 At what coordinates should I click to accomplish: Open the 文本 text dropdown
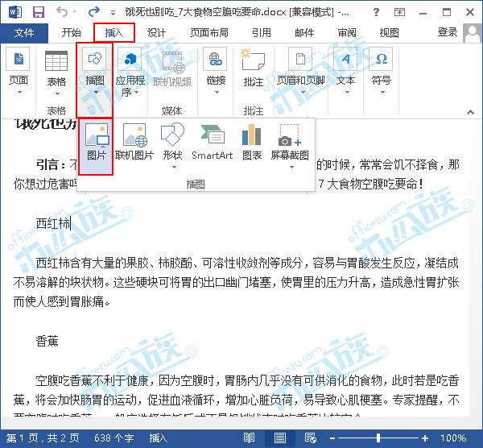click(345, 72)
